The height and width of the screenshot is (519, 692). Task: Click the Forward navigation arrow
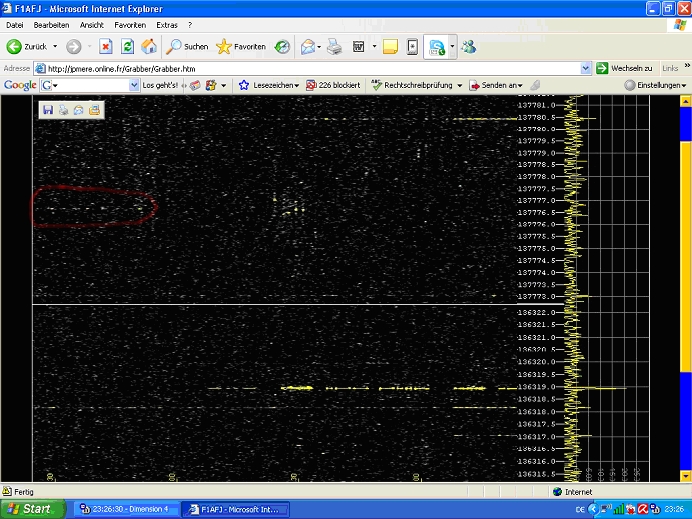(x=74, y=46)
